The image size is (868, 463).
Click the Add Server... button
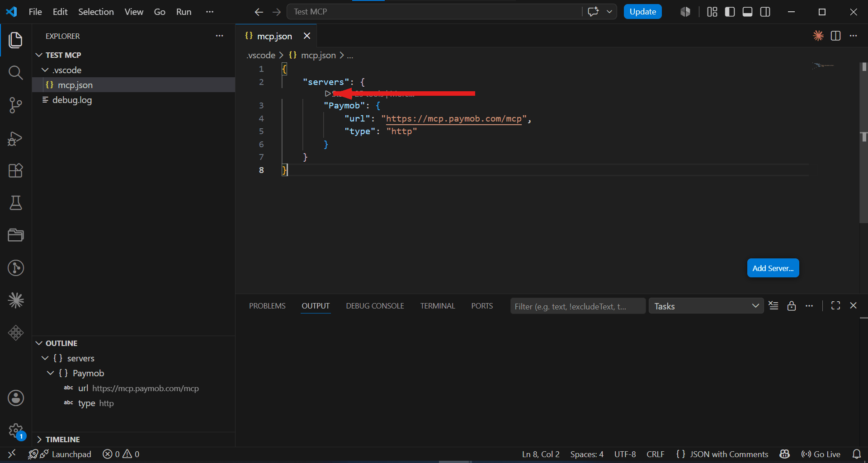(773, 268)
